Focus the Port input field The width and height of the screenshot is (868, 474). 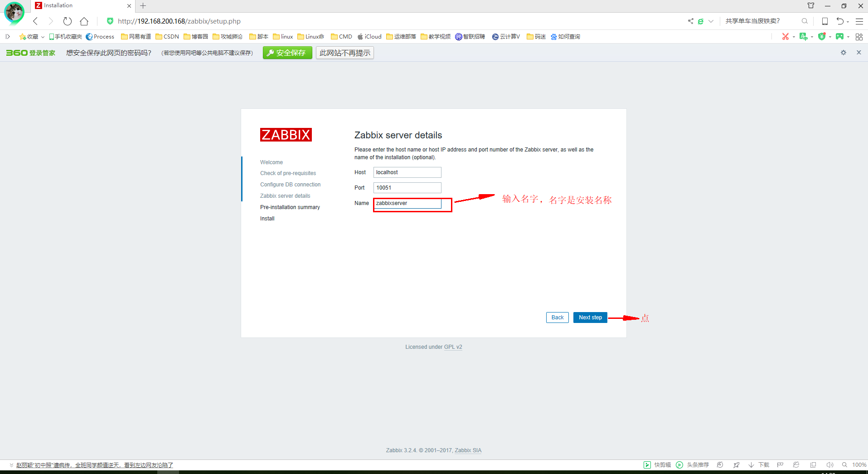pos(407,188)
